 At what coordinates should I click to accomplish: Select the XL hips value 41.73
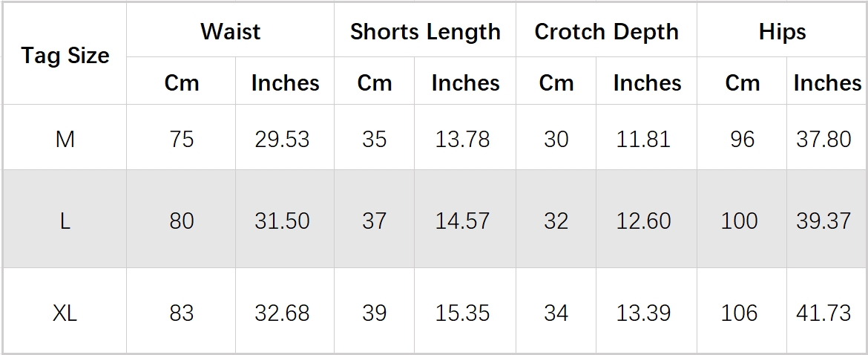[823, 313]
